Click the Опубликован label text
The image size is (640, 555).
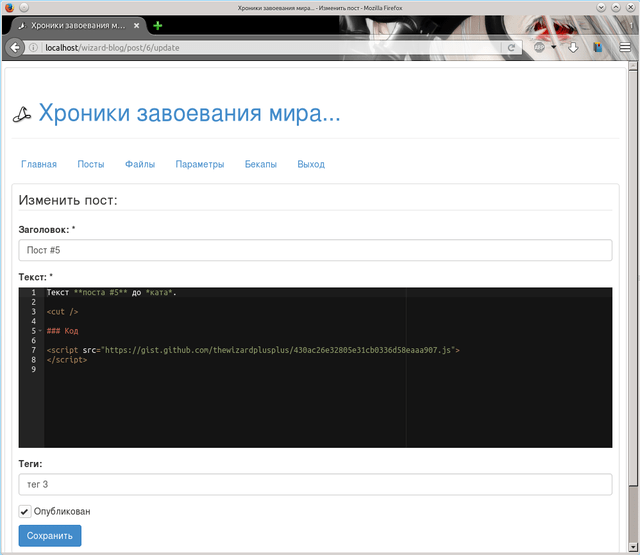click(x=62, y=512)
